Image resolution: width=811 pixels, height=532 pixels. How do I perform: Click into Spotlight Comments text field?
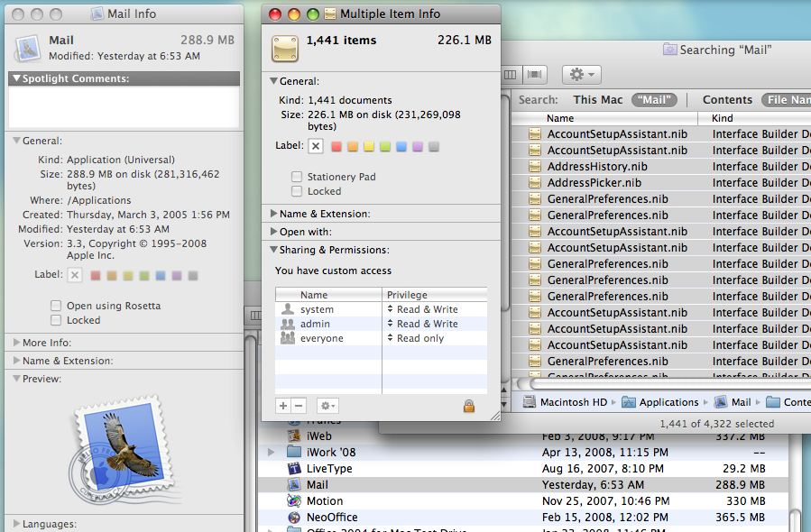click(124, 107)
